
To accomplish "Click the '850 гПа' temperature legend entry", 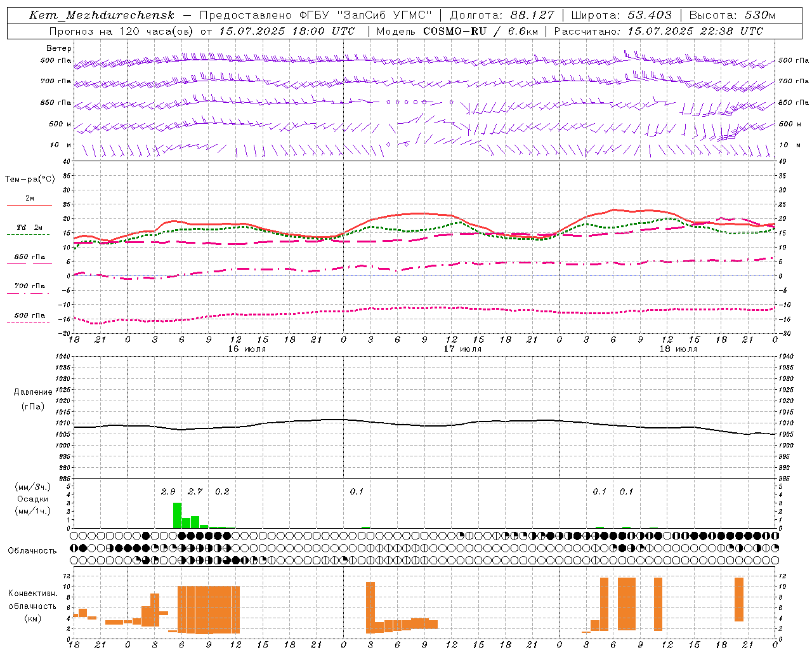I will click(29, 257).
